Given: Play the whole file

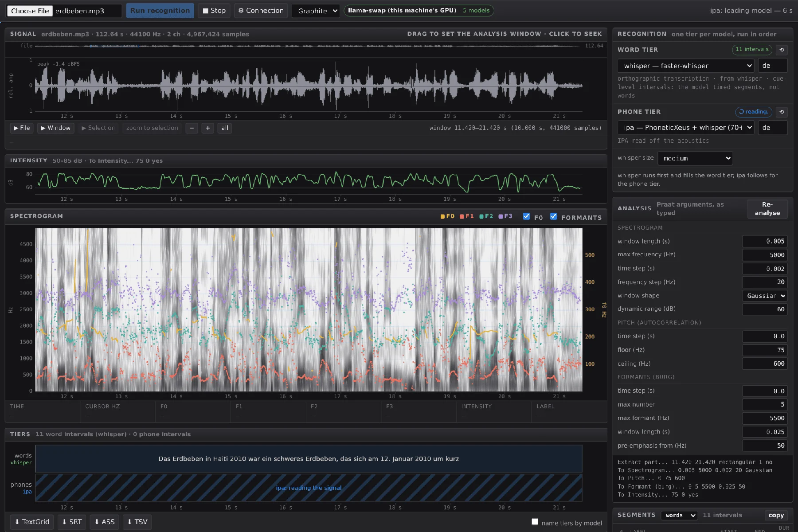Looking at the screenshot, I should pyautogui.click(x=22, y=128).
